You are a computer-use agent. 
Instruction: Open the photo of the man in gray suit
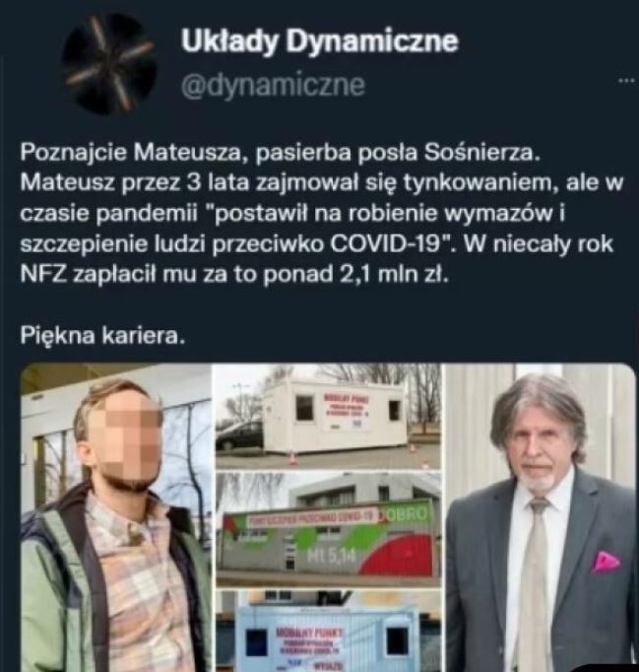541,517
